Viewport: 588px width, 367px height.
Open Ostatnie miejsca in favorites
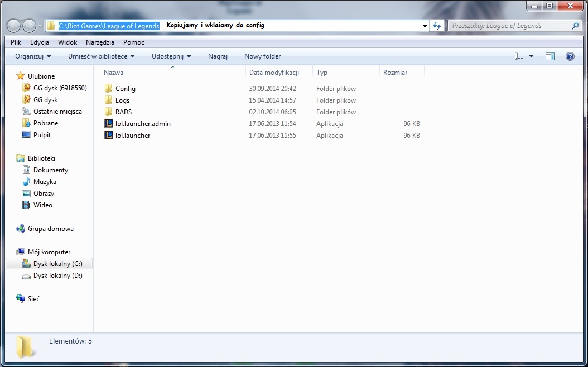(x=57, y=112)
